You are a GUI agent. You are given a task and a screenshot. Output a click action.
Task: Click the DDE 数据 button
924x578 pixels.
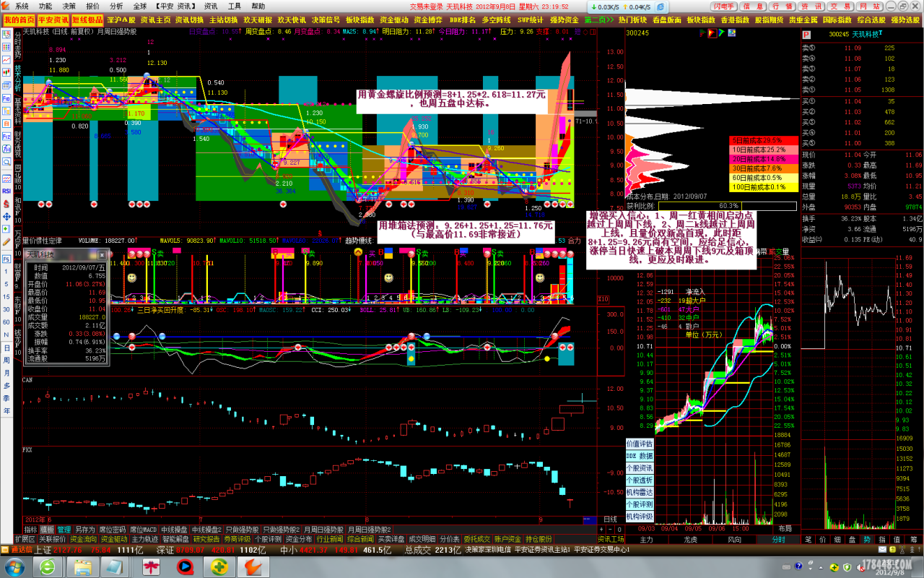coord(640,456)
